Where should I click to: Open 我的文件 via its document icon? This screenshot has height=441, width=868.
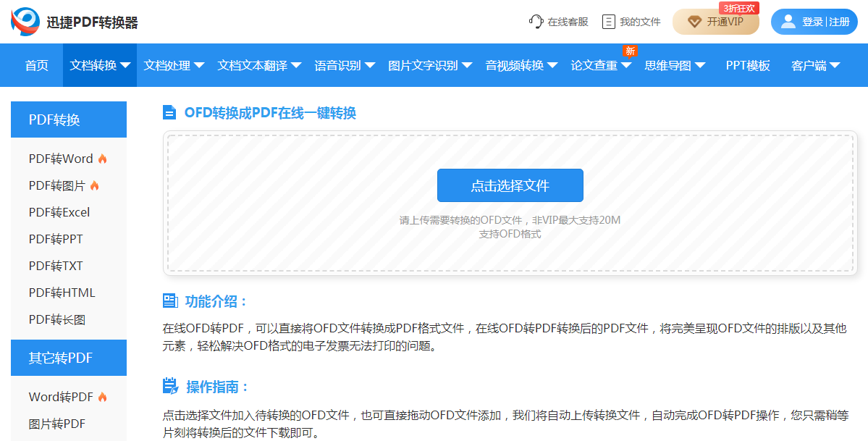pyautogui.click(x=608, y=21)
